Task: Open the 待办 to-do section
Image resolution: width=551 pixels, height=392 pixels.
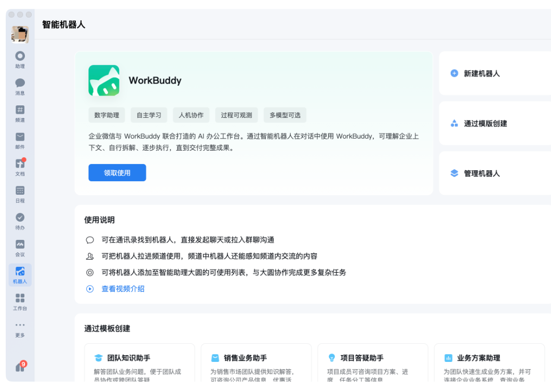Action: point(20,221)
